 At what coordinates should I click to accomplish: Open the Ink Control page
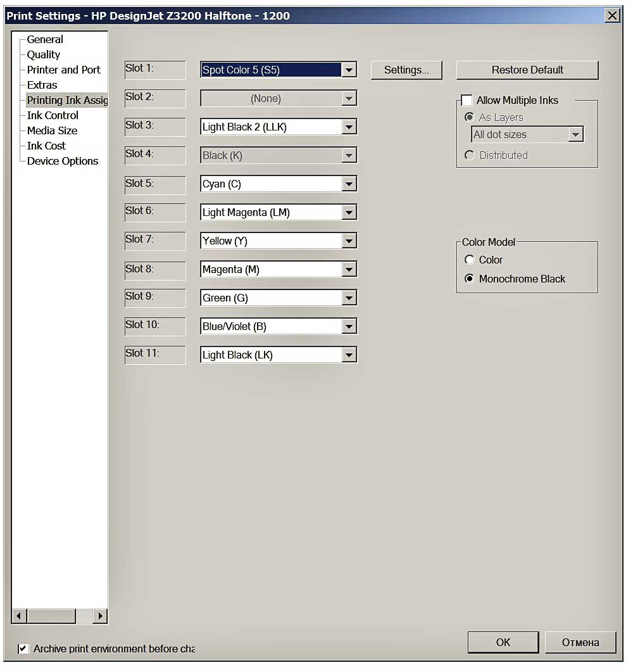(x=53, y=116)
